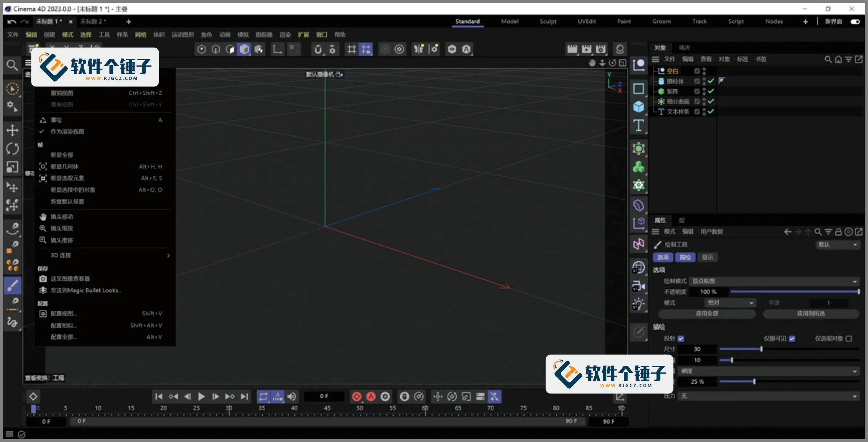Click the 应用到所选 button
The height and width of the screenshot is (442, 868).
811,314
